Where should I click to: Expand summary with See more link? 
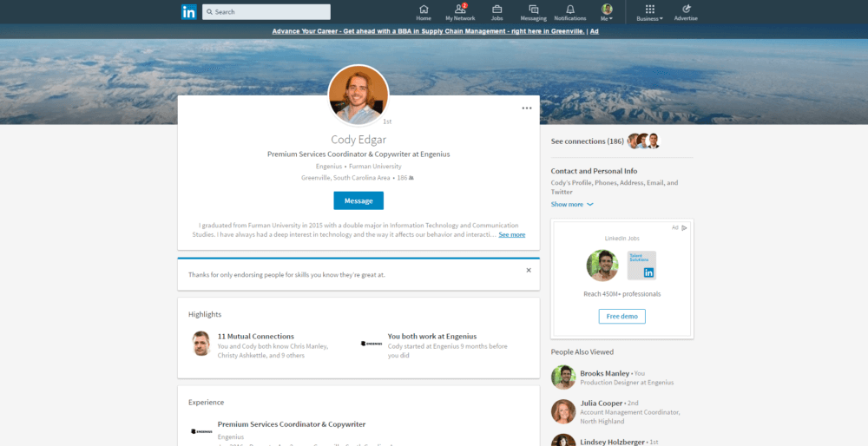coord(511,234)
